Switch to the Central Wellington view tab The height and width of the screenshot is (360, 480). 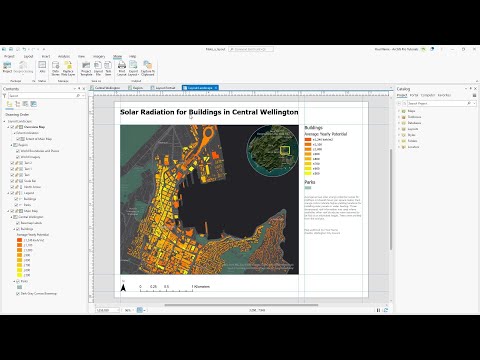coord(105,88)
